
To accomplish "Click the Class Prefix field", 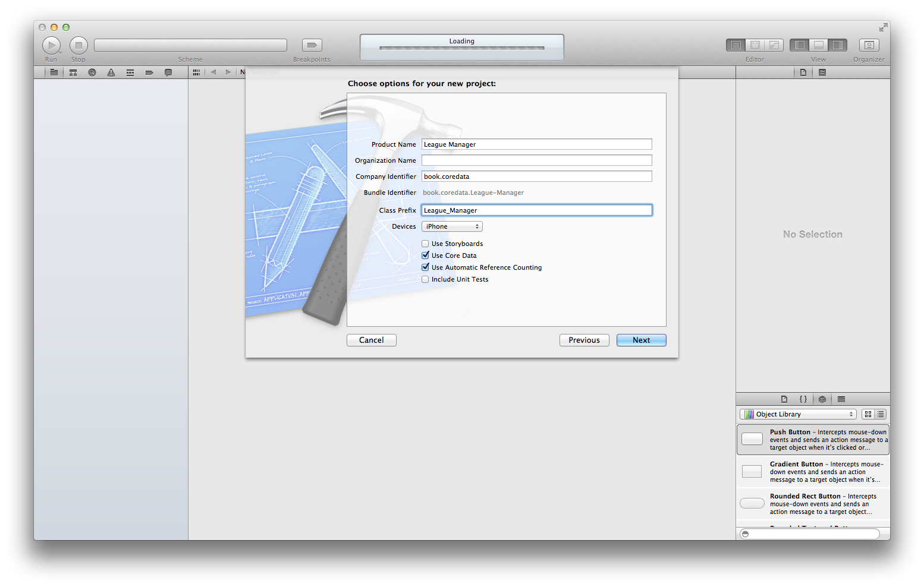I will pyautogui.click(x=537, y=210).
